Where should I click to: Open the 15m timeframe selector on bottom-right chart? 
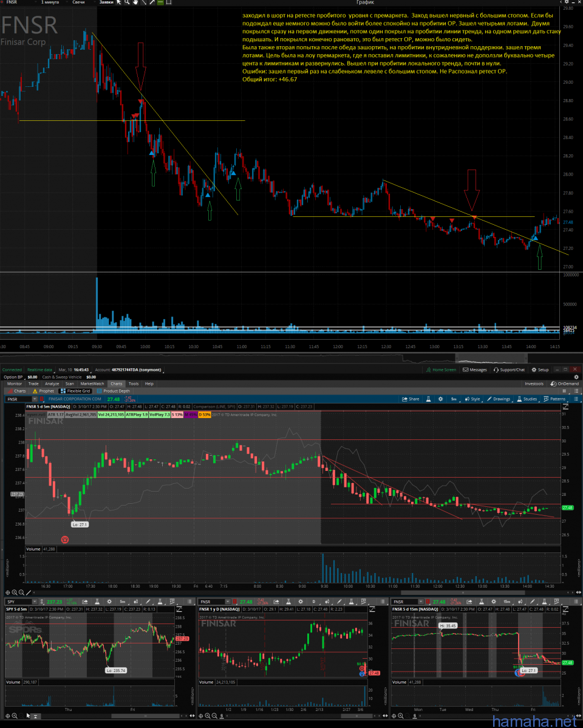[x=507, y=602]
